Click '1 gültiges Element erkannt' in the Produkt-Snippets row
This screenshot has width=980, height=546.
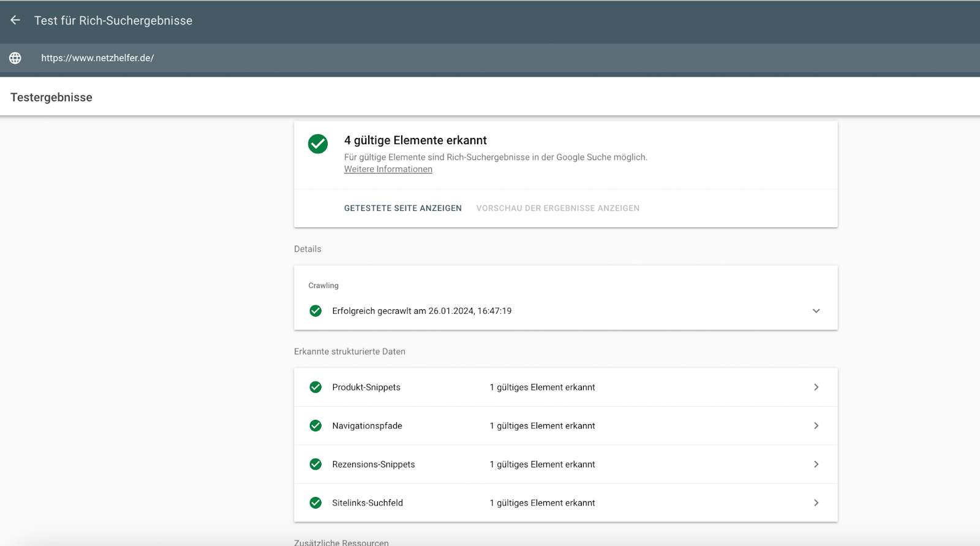coord(542,387)
